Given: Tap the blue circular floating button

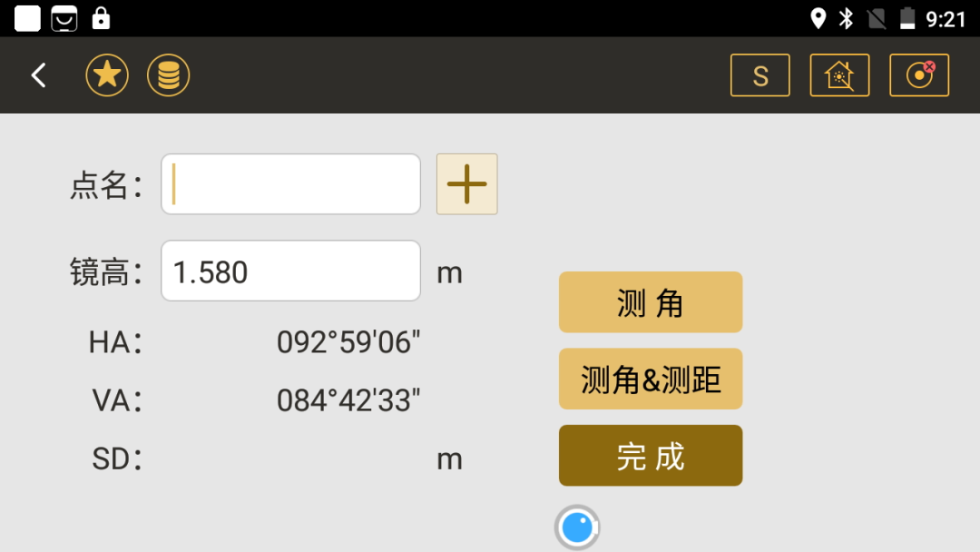Looking at the screenshot, I should click(577, 527).
